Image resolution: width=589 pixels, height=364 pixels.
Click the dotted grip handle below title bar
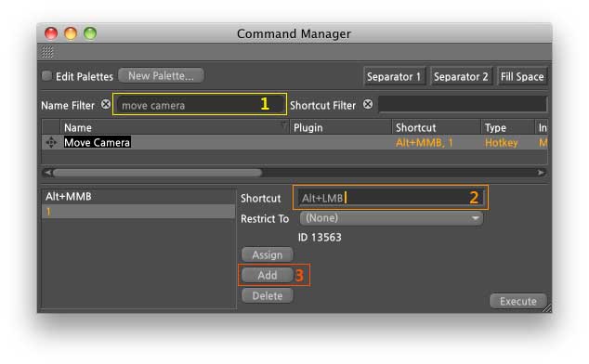pyautogui.click(x=47, y=52)
